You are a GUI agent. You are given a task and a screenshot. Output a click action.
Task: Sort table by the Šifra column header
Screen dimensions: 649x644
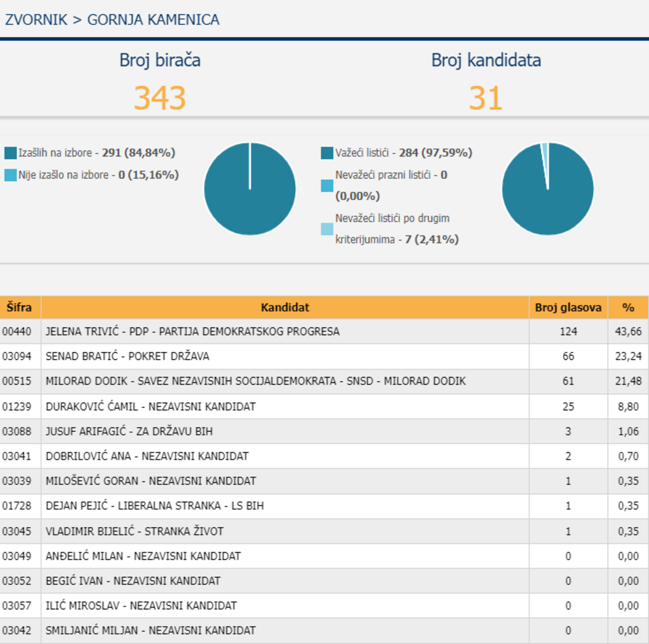[20, 308]
